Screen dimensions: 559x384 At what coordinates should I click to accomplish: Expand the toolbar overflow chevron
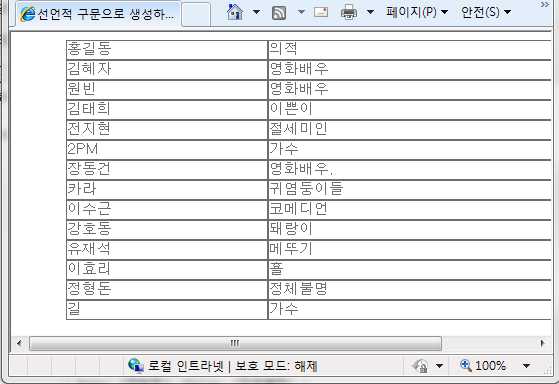(x=544, y=5)
